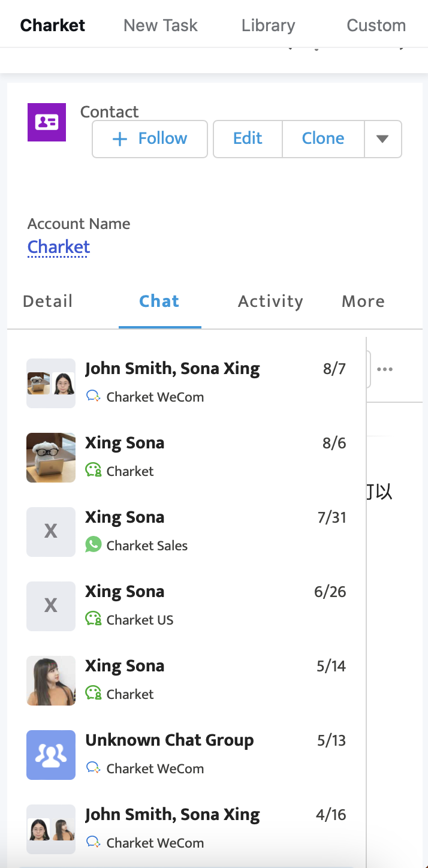Open the Library menu item
The width and height of the screenshot is (428, 868).
click(x=268, y=25)
